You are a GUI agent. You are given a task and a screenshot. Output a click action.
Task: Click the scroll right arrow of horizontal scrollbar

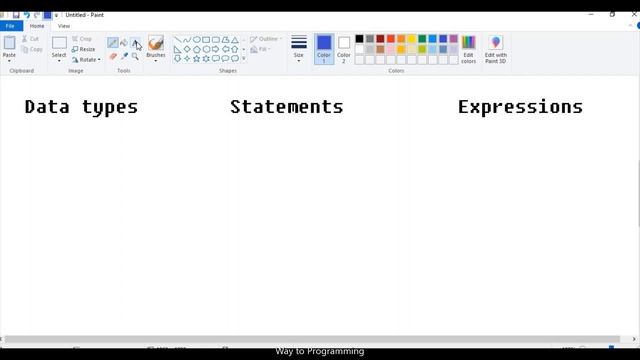pos(634,339)
